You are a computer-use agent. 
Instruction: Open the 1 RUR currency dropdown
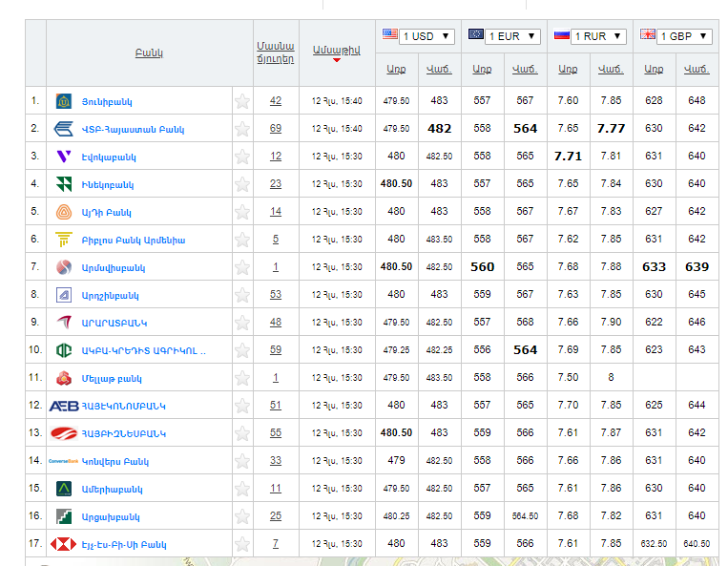(x=598, y=36)
